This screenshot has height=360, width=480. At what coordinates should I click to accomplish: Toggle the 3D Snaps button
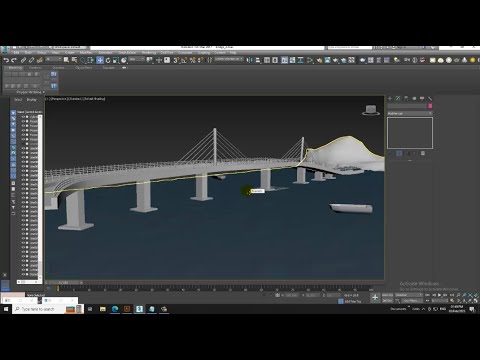coord(176,60)
